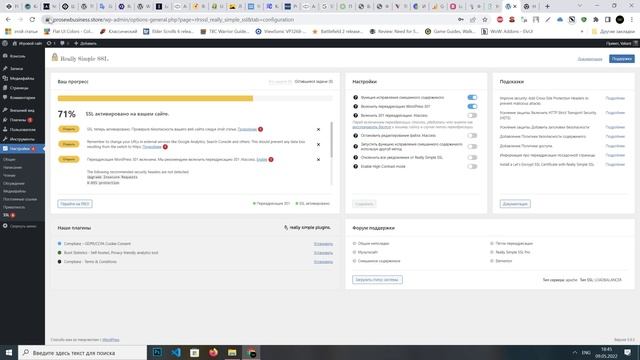Toggle dismiss all Really Simple SSL notices
This screenshot has width=640, height=360.
(x=472, y=158)
